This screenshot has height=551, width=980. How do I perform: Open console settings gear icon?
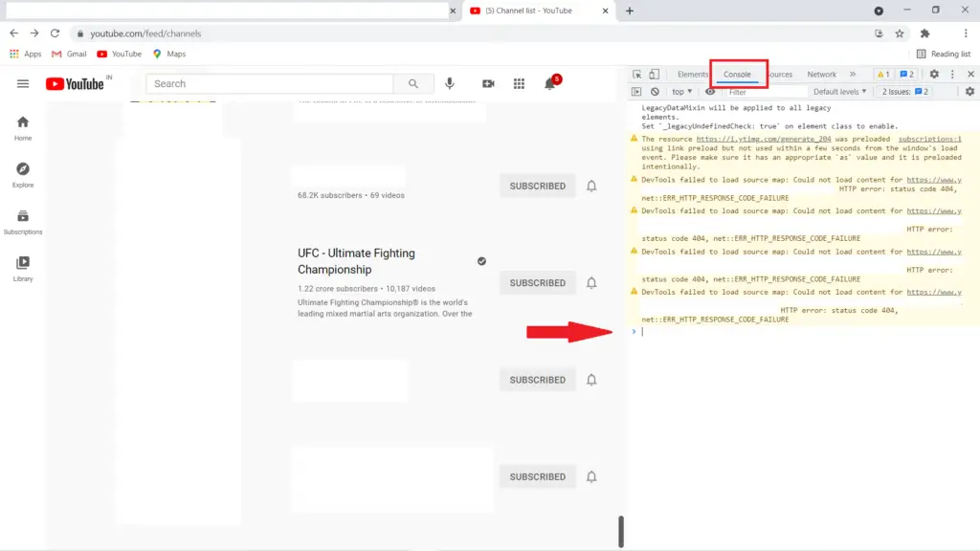[969, 92]
